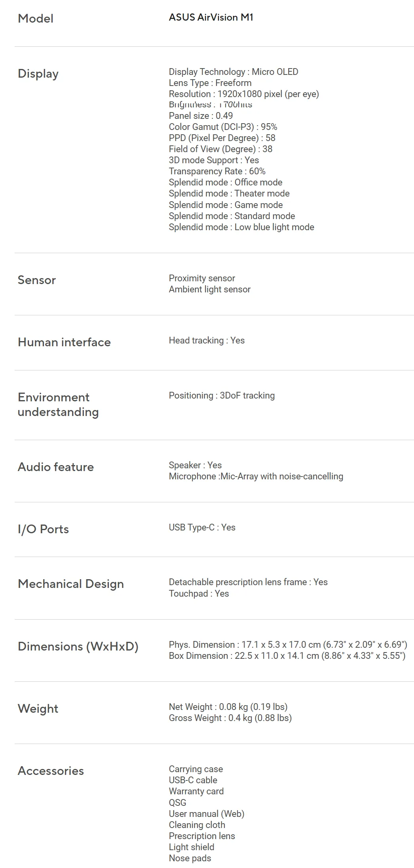The image size is (414, 868).
Task: Click the Carrying case accessory text
Action: [x=196, y=769]
